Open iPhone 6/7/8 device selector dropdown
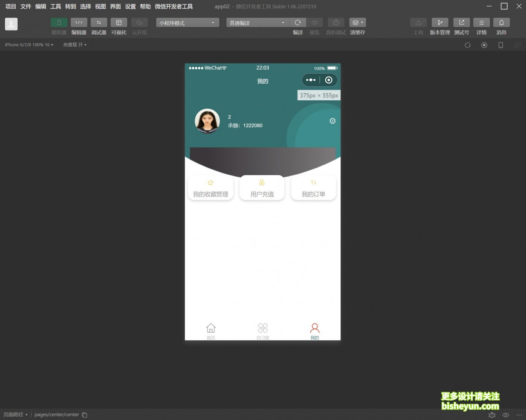The height and width of the screenshot is (420, 526). click(29, 45)
